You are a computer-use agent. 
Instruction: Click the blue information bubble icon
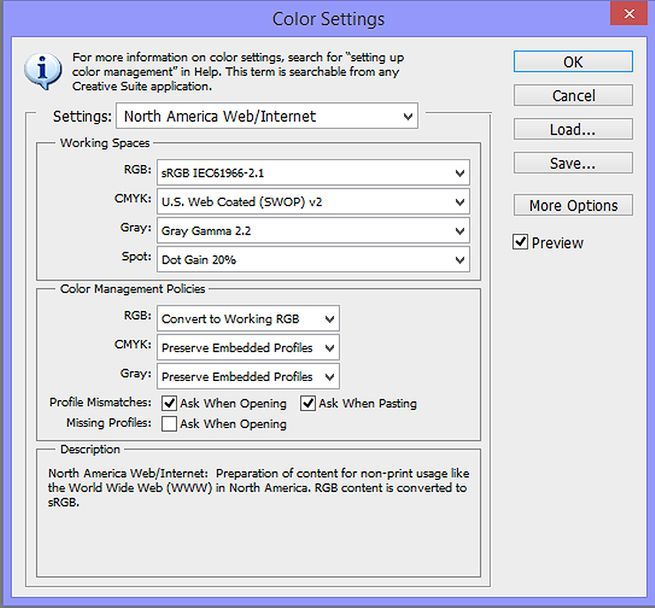tap(43, 71)
